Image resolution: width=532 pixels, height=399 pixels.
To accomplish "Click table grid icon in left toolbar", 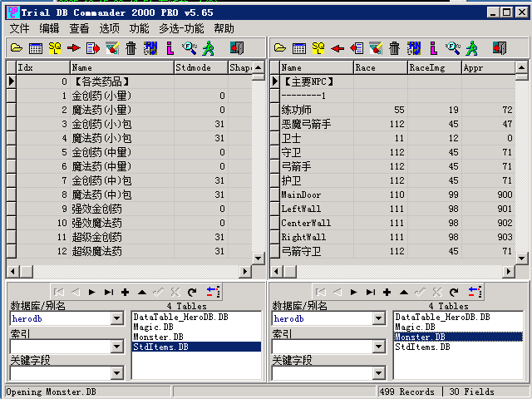I will (x=36, y=48).
